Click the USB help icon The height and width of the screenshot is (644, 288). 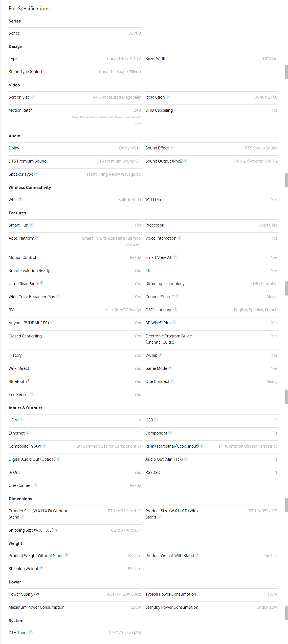tap(156, 420)
